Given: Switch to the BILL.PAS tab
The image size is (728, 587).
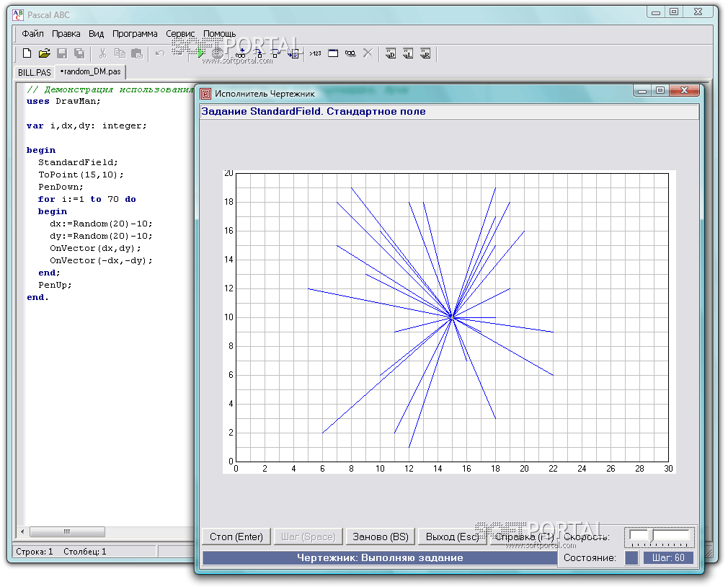Looking at the screenshot, I should coord(35,72).
